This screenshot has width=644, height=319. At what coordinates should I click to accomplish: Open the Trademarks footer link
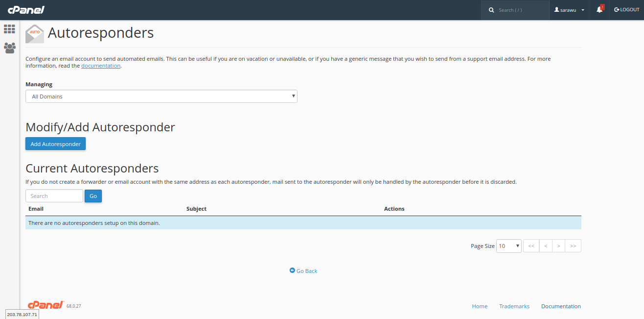click(x=514, y=306)
